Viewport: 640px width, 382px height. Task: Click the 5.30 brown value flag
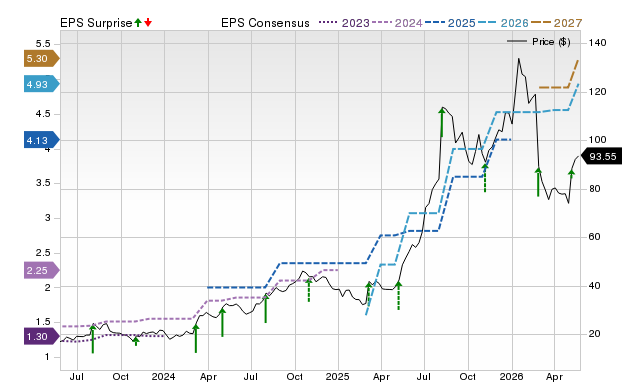click(42, 59)
